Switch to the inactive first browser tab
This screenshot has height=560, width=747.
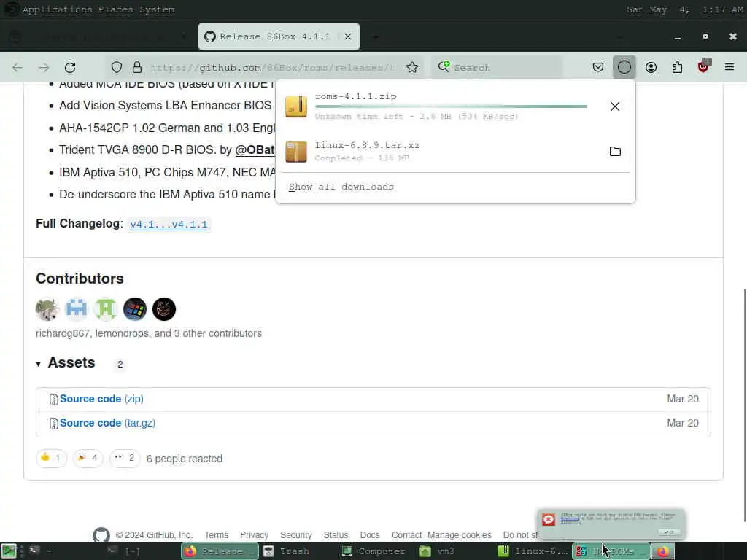tap(98, 36)
